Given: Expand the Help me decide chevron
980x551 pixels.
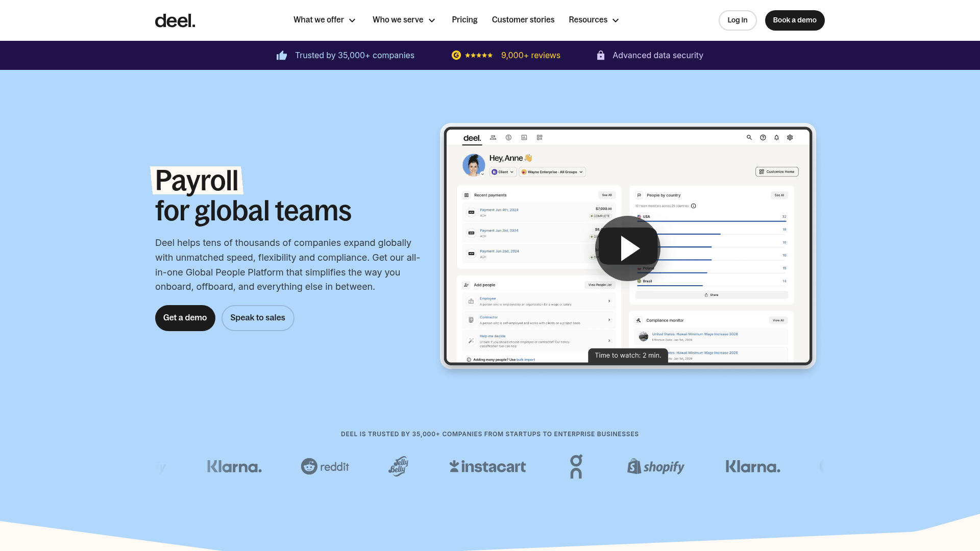Looking at the screenshot, I should coord(609,341).
